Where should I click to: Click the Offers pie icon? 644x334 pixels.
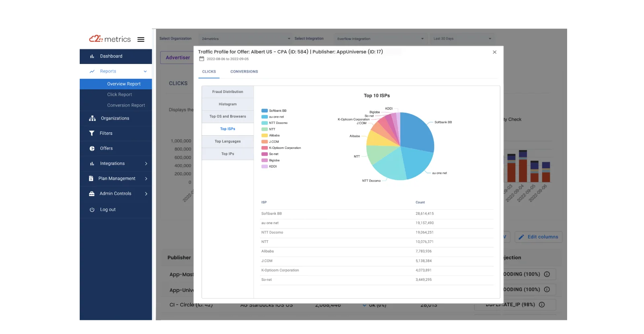click(x=92, y=148)
